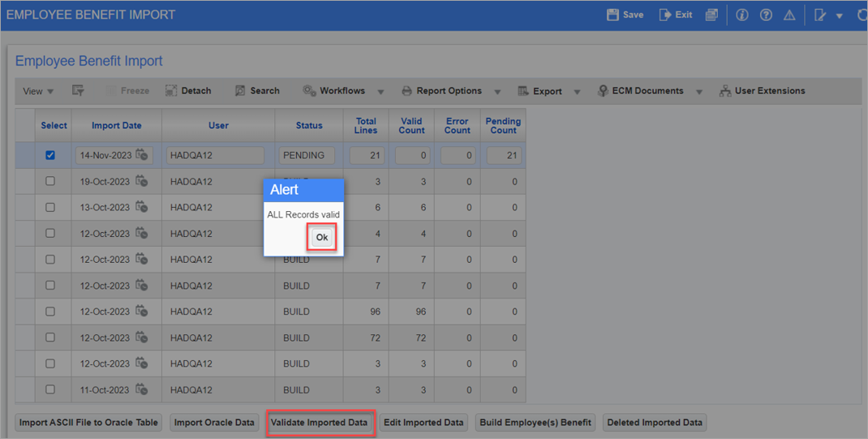The height and width of the screenshot is (439, 868).
Task: Uncheck the 14-Nov-2023 row checkbox
Action: (49, 155)
